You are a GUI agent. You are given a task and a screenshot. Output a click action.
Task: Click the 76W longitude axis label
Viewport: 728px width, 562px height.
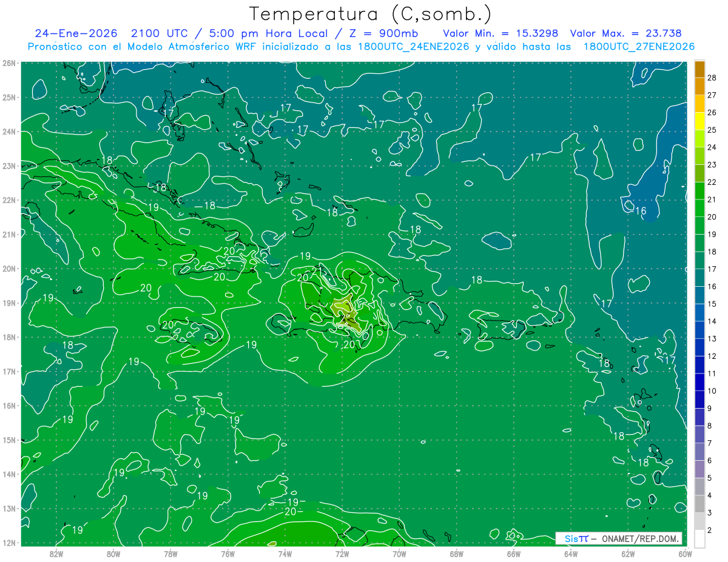coord(227,554)
